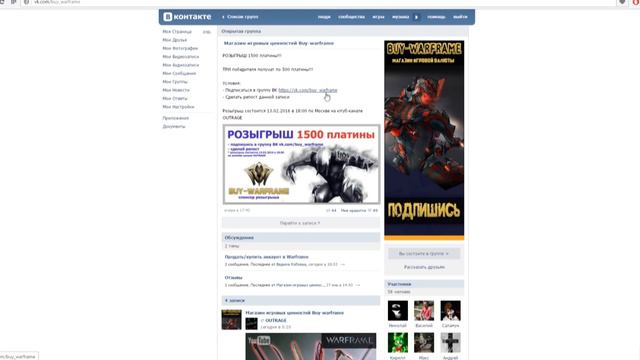
Task: Click the repost icon with count 64
Action: (331, 211)
